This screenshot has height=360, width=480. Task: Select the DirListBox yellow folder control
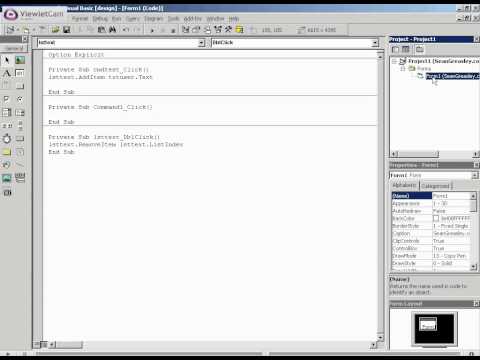7,152
